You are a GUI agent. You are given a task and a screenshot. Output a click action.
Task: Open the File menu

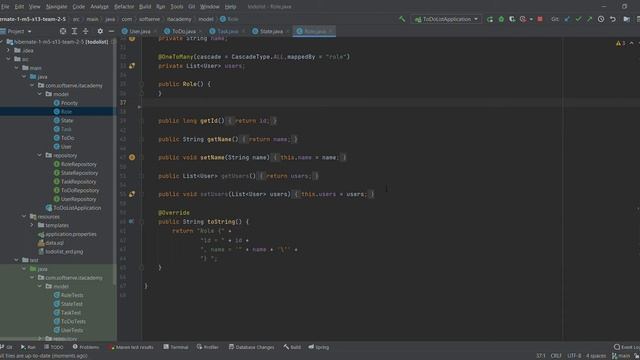coord(5,7)
